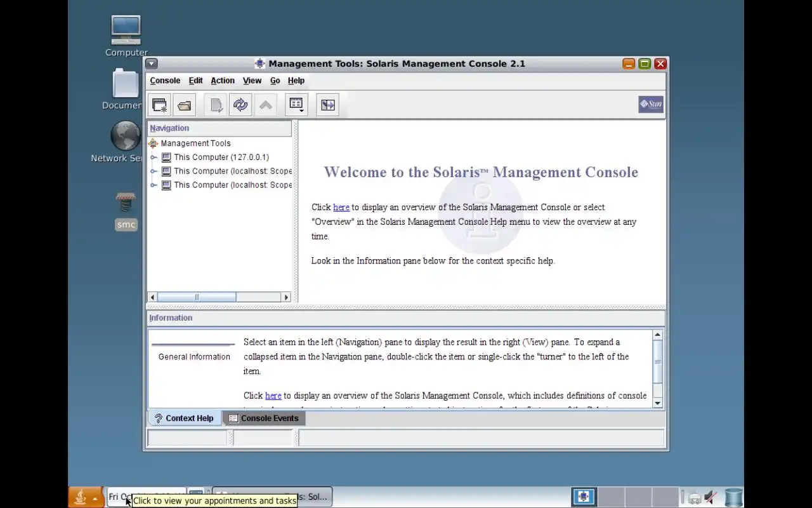Click the Management Tools root node icon
The image size is (812, 508).
(153, 144)
